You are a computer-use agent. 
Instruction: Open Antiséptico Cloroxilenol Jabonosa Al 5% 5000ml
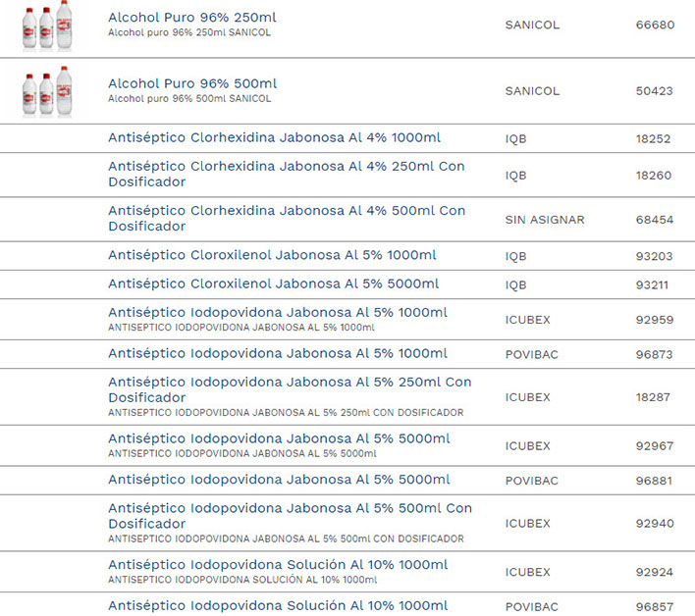pyautogui.click(x=272, y=284)
